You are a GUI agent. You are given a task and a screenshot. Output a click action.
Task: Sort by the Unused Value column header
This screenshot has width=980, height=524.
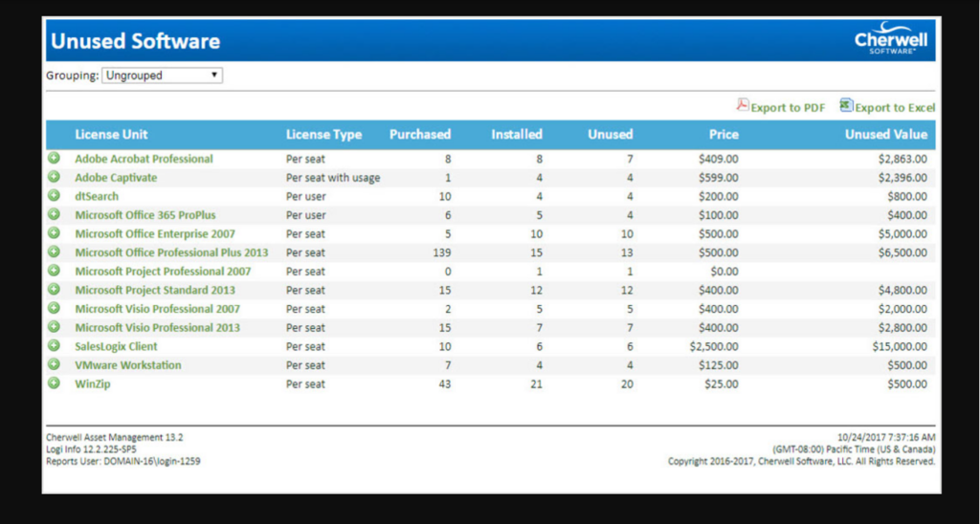pyautogui.click(x=886, y=134)
